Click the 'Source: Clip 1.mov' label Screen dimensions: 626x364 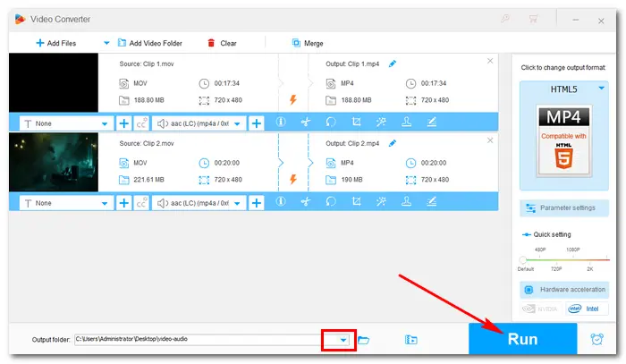(147, 63)
